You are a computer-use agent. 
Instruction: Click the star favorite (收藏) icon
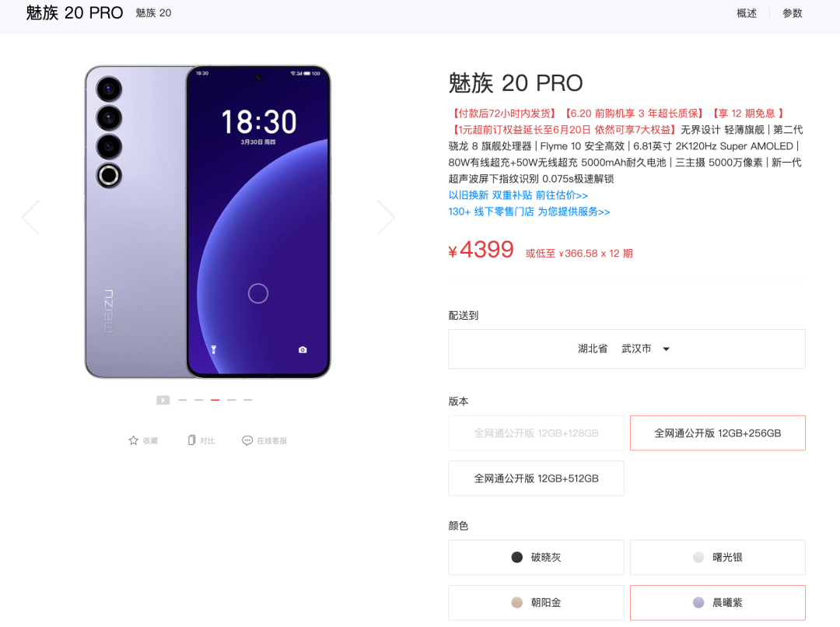pyautogui.click(x=134, y=440)
